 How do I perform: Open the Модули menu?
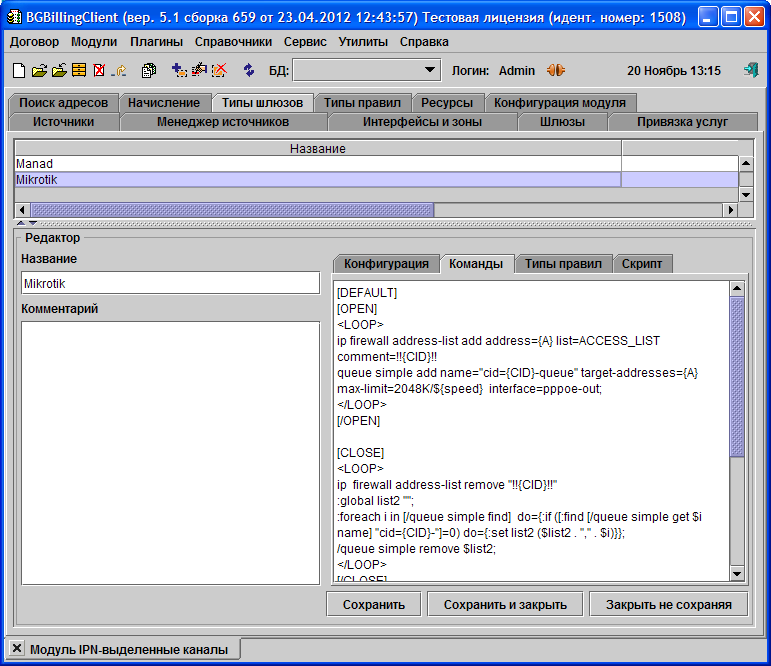(x=94, y=42)
